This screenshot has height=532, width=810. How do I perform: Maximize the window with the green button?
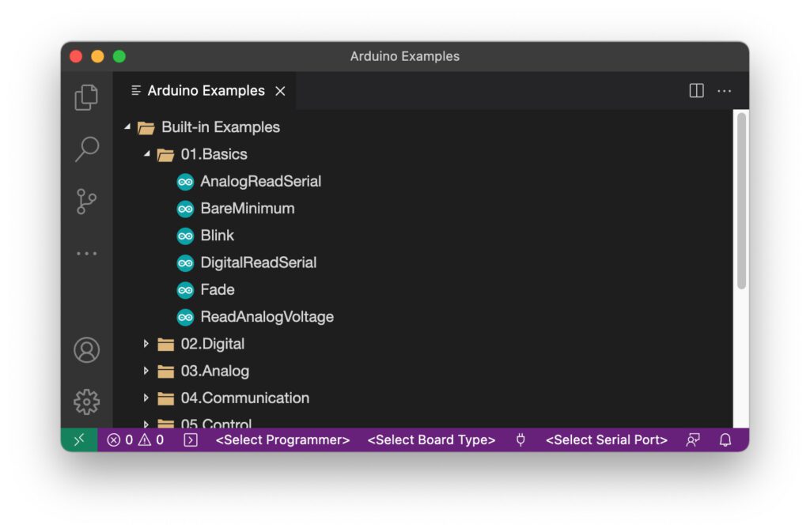[x=119, y=56]
